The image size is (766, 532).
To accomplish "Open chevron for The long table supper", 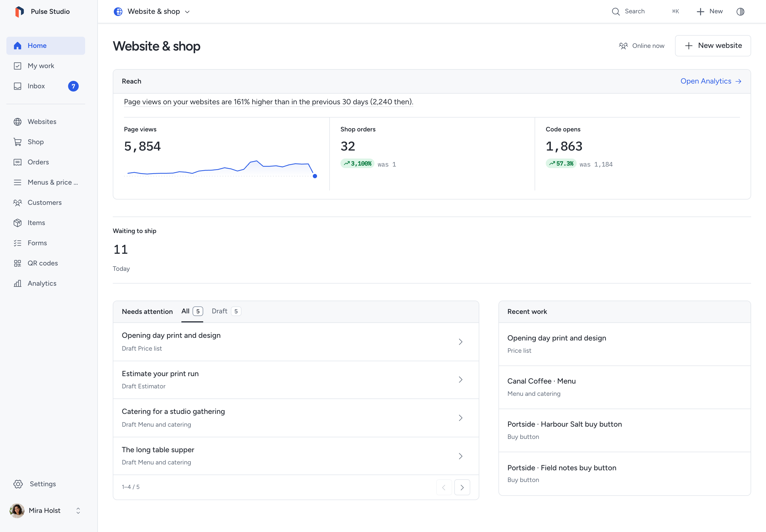I will 460,456.
